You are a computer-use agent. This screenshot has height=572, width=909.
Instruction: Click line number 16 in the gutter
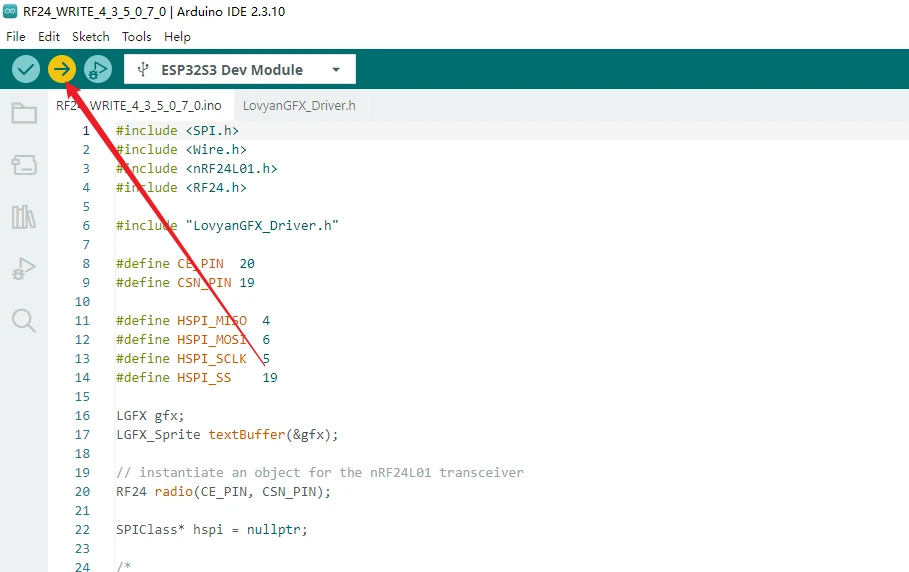coord(82,416)
